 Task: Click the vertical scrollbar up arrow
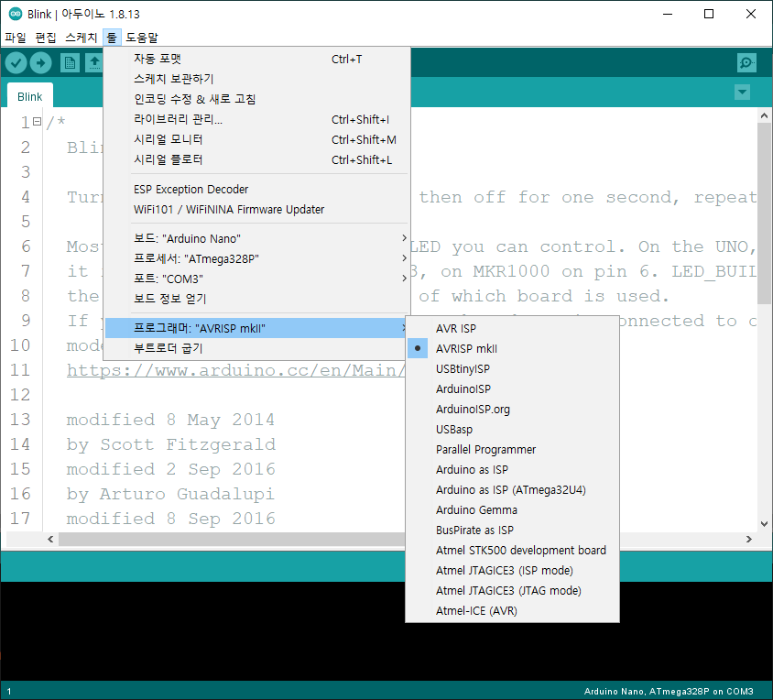pyautogui.click(x=764, y=116)
